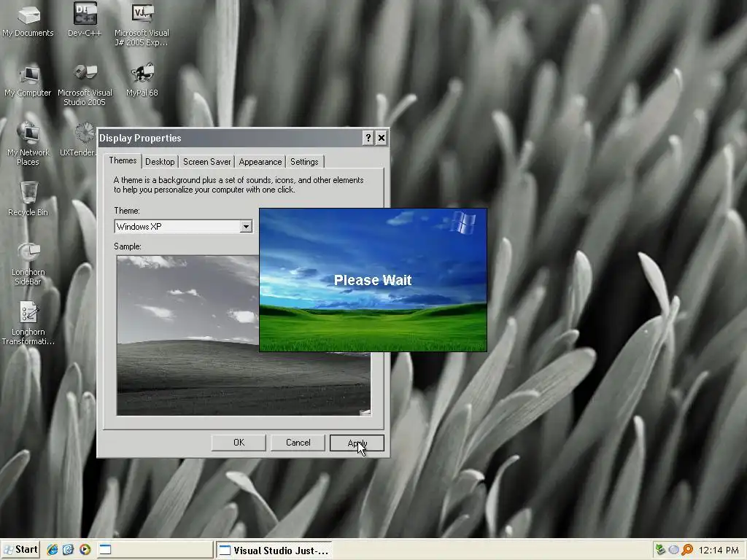Open the Theme dropdown list

(x=246, y=227)
